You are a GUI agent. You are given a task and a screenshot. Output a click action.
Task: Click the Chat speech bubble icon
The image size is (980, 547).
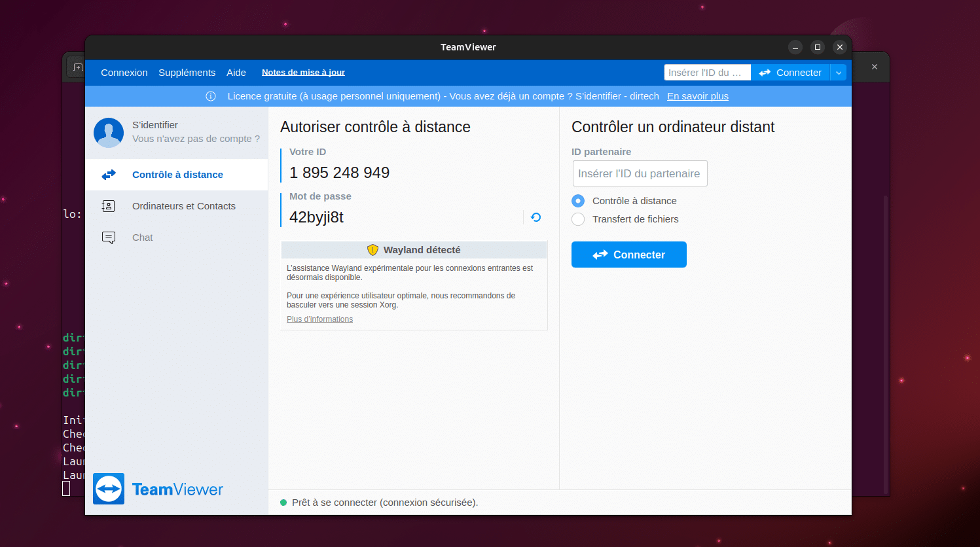(109, 238)
